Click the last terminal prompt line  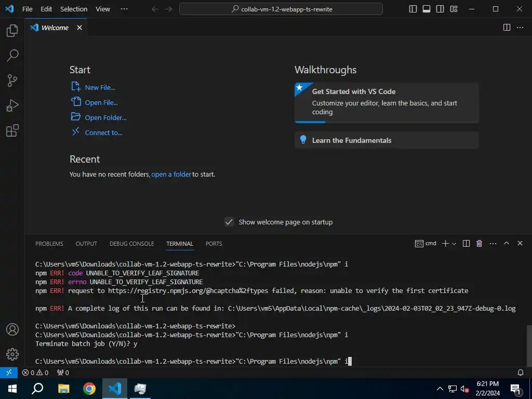click(x=193, y=362)
